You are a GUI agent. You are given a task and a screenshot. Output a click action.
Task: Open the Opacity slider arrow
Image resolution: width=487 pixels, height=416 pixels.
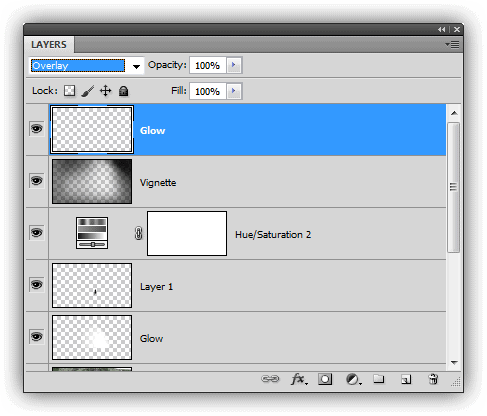[x=234, y=65]
